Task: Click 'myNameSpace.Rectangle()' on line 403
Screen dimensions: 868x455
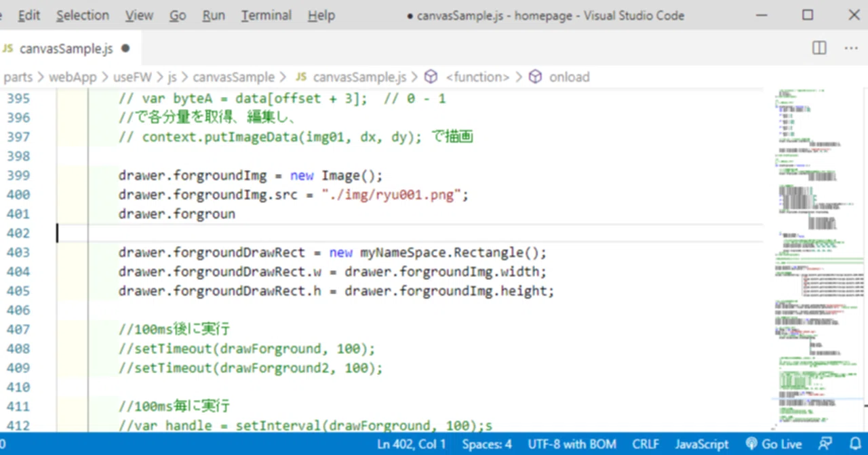Action: tap(450, 252)
